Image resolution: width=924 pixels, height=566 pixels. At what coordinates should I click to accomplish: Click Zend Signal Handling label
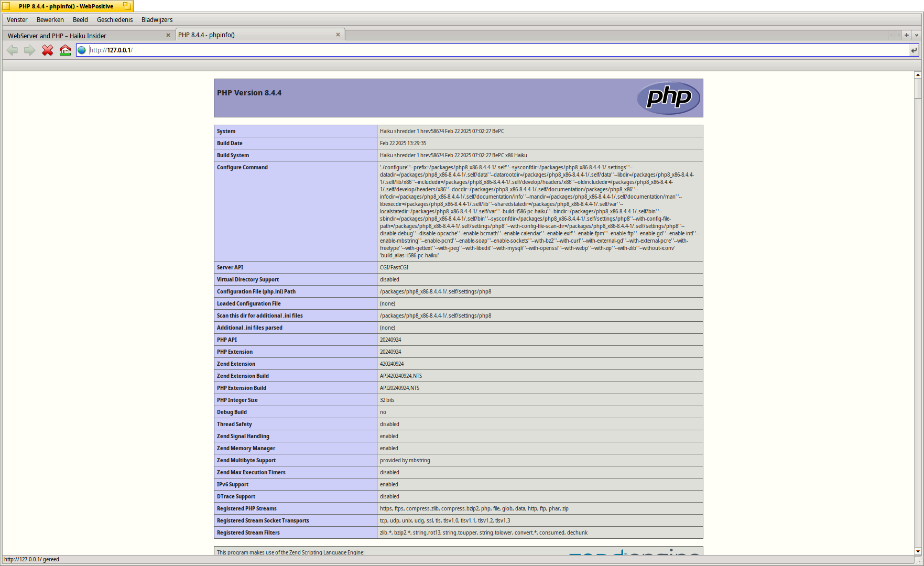pos(243,437)
